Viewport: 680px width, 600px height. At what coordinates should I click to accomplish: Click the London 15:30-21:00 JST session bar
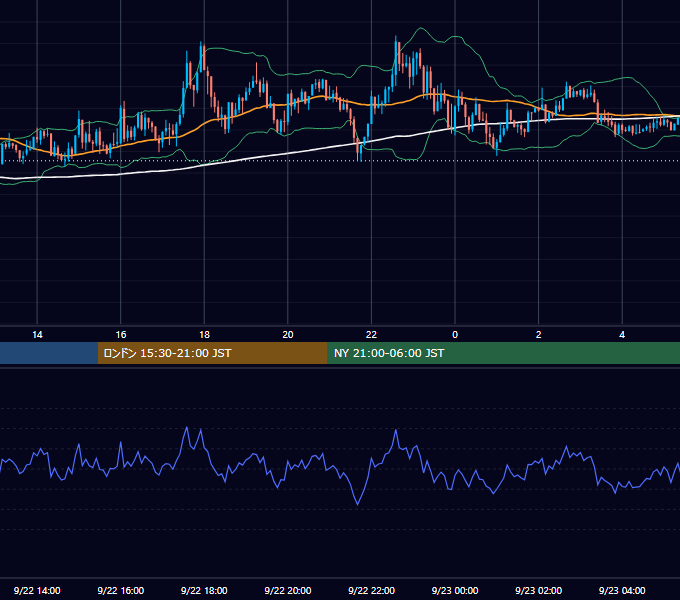tap(212, 353)
